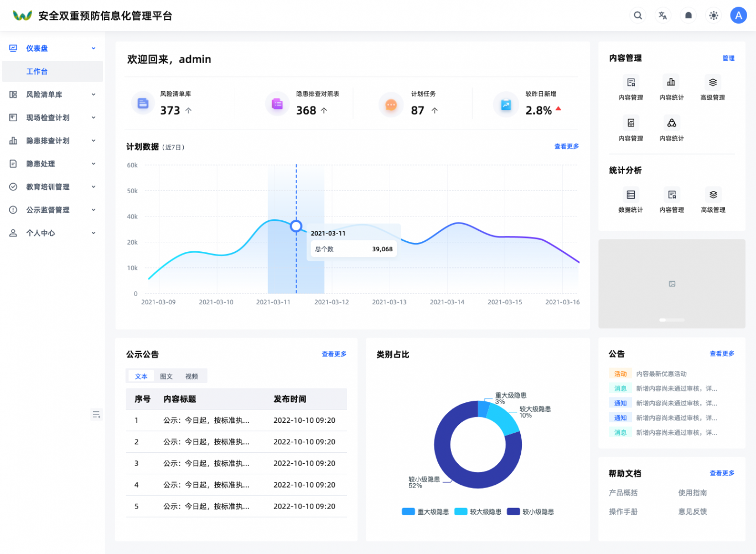Select the 工作台 submenu item
The image size is (756, 554).
(53, 71)
